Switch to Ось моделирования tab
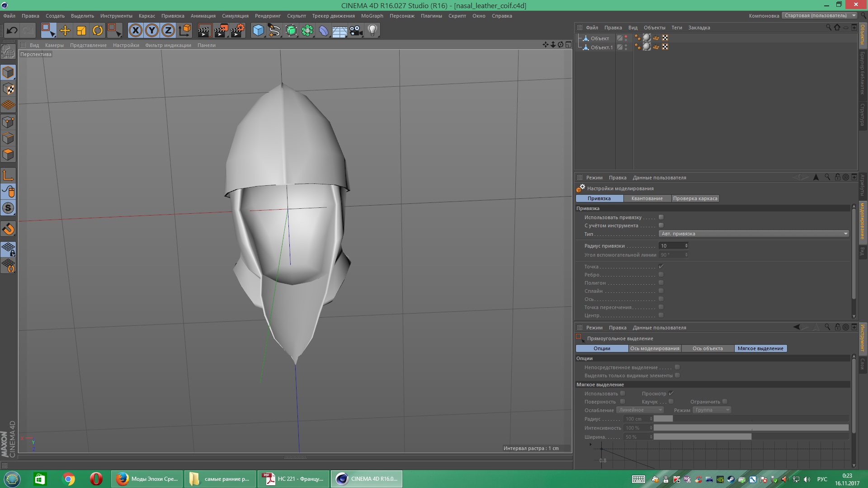 [655, 348]
